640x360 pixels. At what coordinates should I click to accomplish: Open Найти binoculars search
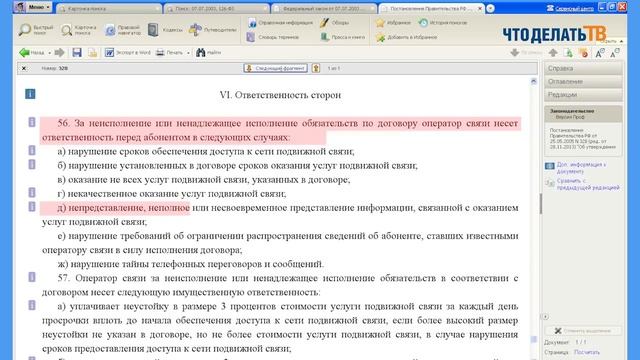(209, 53)
